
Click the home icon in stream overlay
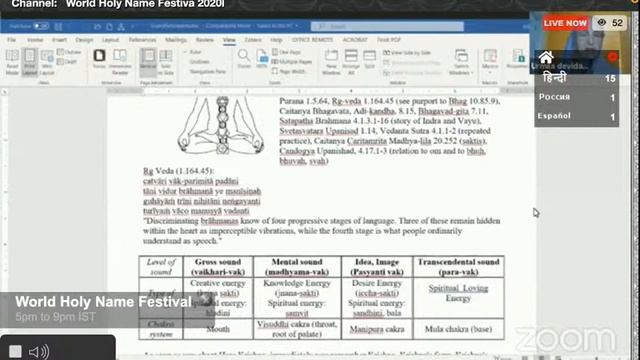click(546, 57)
